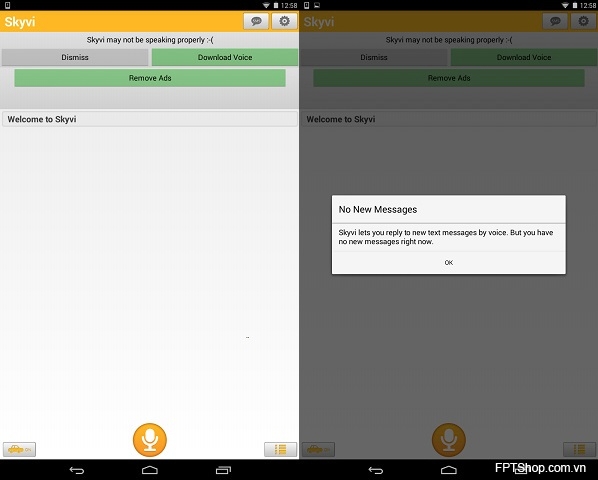The width and height of the screenshot is (598, 480).
Task: Click Remove Ads in the left screen
Action: (150, 78)
